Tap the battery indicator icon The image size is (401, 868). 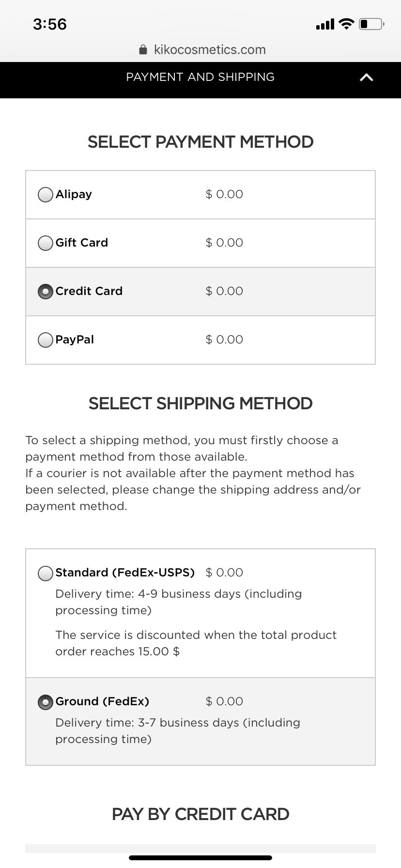[371, 24]
